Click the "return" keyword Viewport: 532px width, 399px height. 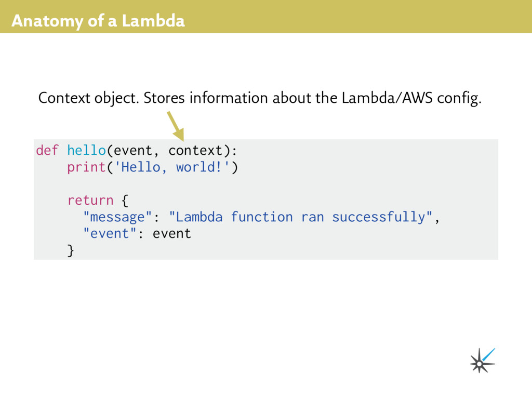[90, 200]
